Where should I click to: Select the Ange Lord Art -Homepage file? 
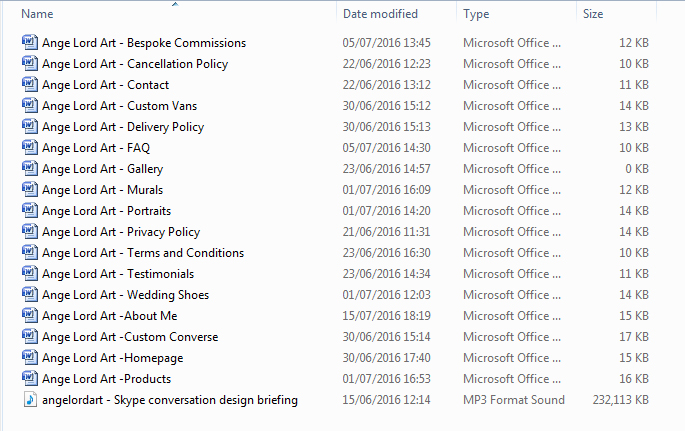(112, 358)
